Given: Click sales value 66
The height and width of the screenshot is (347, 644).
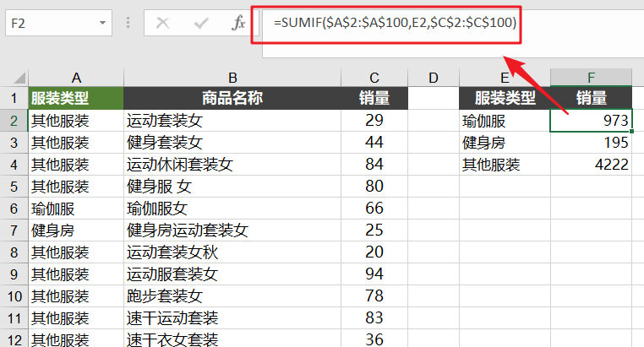Looking at the screenshot, I should pyautogui.click(x=374, y=209).
